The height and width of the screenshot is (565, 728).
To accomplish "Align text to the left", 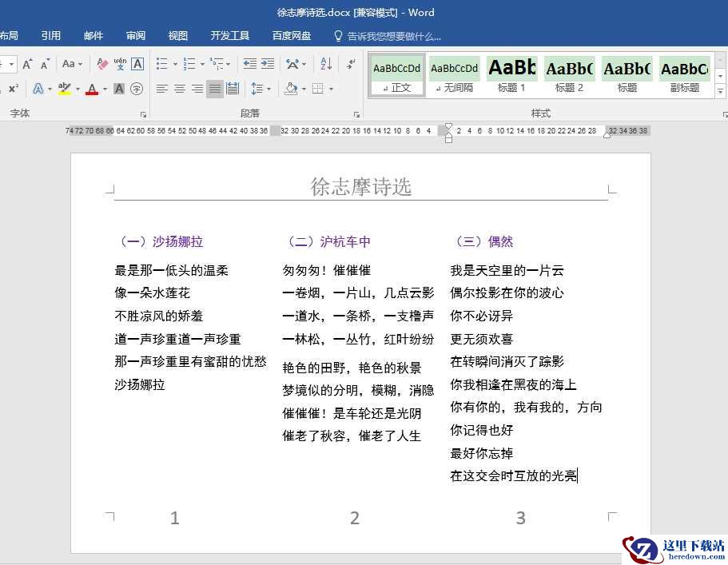I will tap(161, 88).
